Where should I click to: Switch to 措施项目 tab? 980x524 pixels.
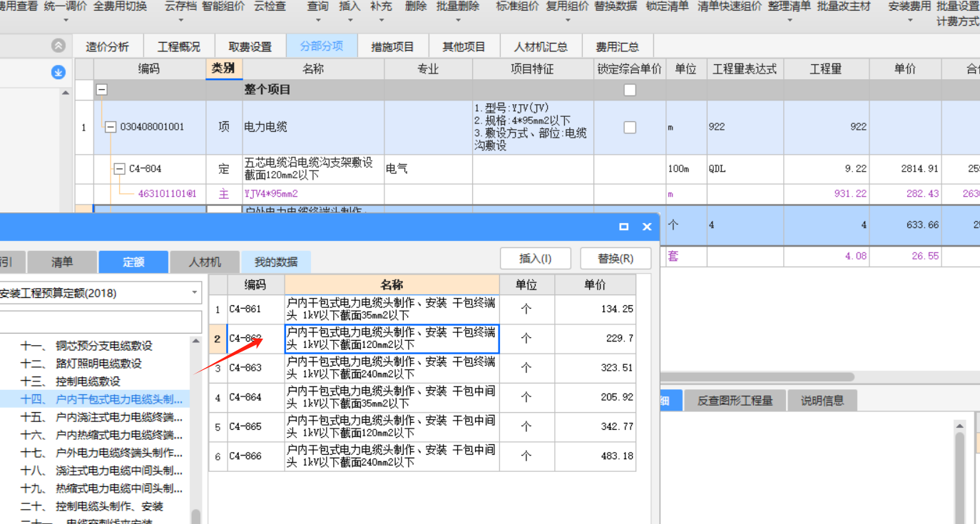[x=393, y=46]
